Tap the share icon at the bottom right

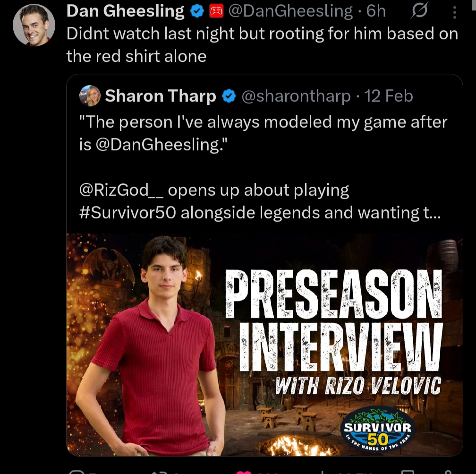click(448, 472)
